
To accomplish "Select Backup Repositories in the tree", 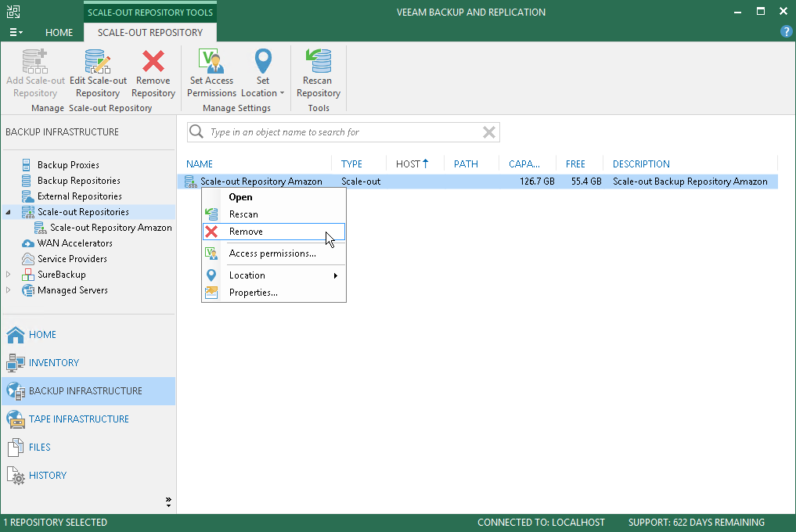I will coord(79,181).
